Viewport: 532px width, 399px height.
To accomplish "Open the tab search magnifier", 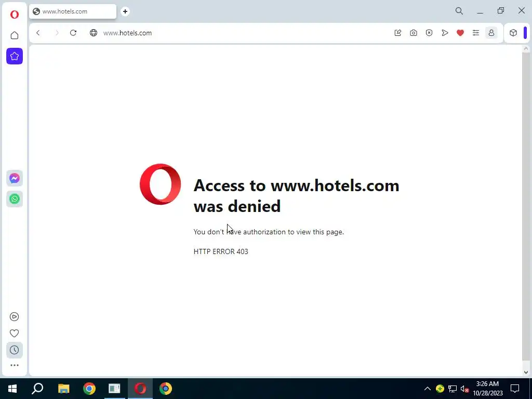I will point(459,11).
